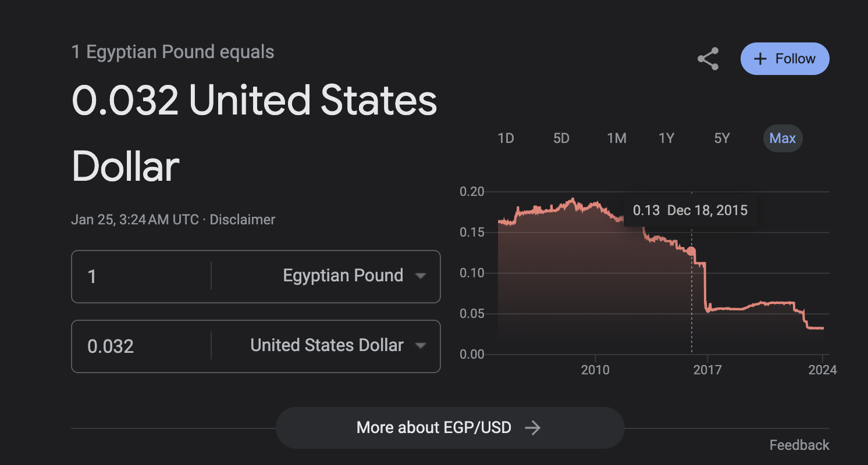Click the Follow button
868x465 pixels.
784,59
